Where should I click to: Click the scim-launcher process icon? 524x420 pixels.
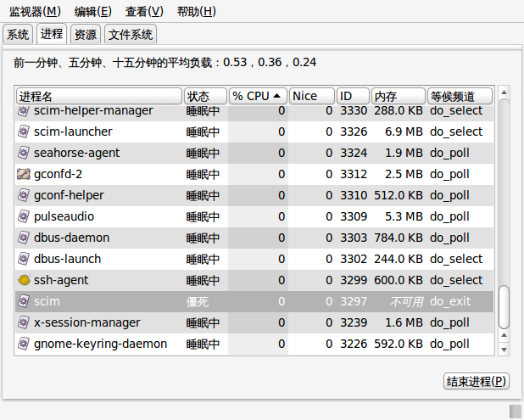tap(24, 132)
